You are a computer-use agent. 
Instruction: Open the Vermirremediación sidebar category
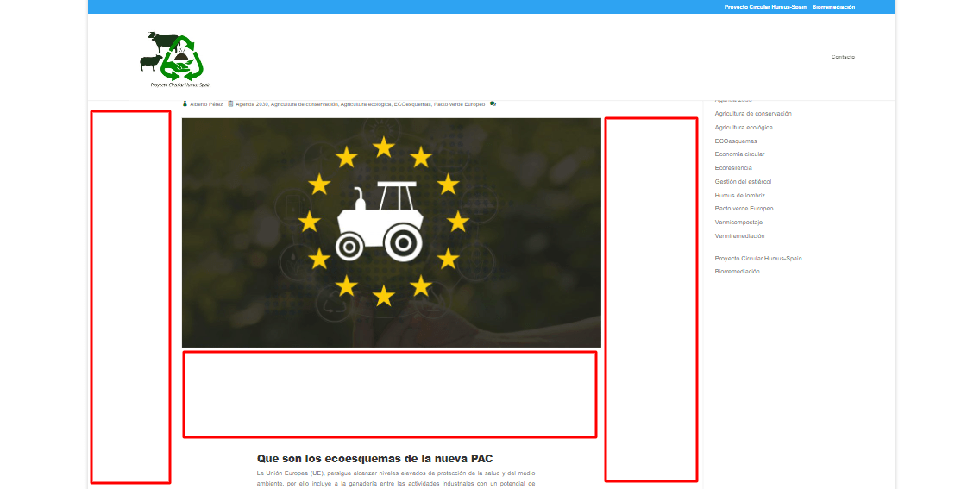tap(739, 236)
